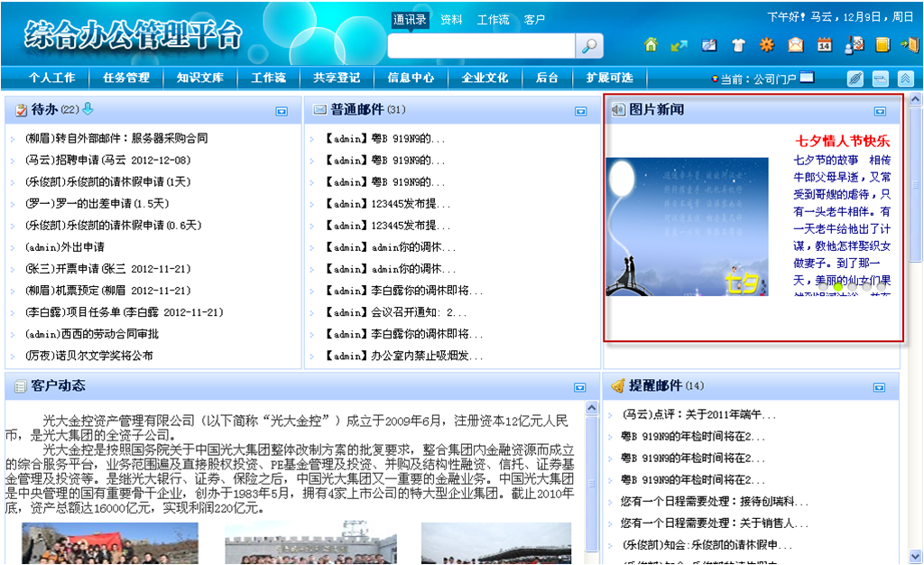Click the magnifier search button
Viewport: 924px width, 565px height.
pos(589,46)
